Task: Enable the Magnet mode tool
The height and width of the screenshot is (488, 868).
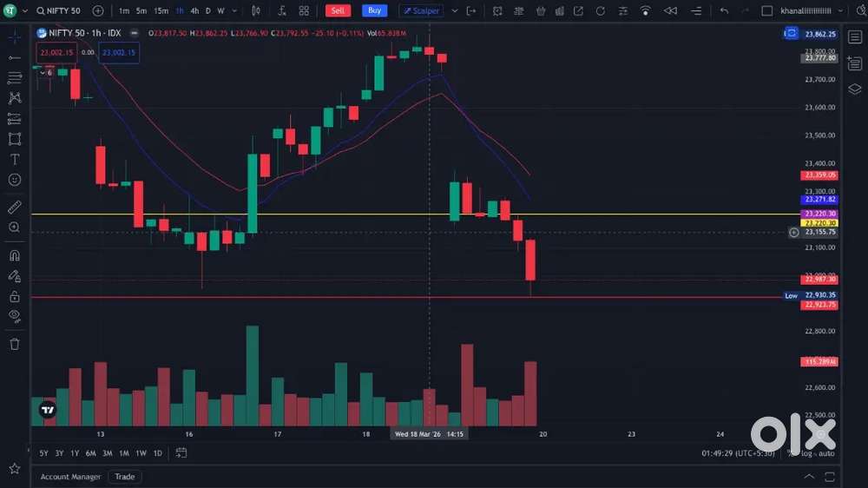Action: point(15,255)
